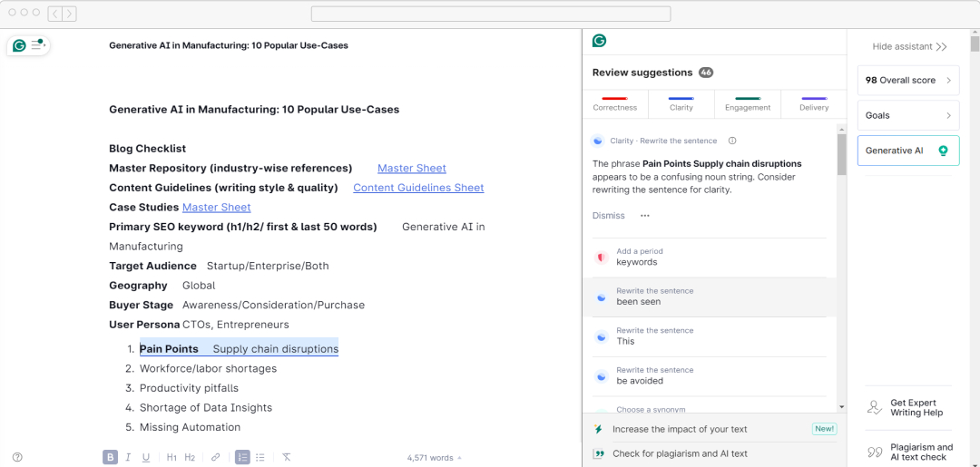Click expert writing help person icon
The height and width of the screenshot is (467, 980).
tap(874, 408)
